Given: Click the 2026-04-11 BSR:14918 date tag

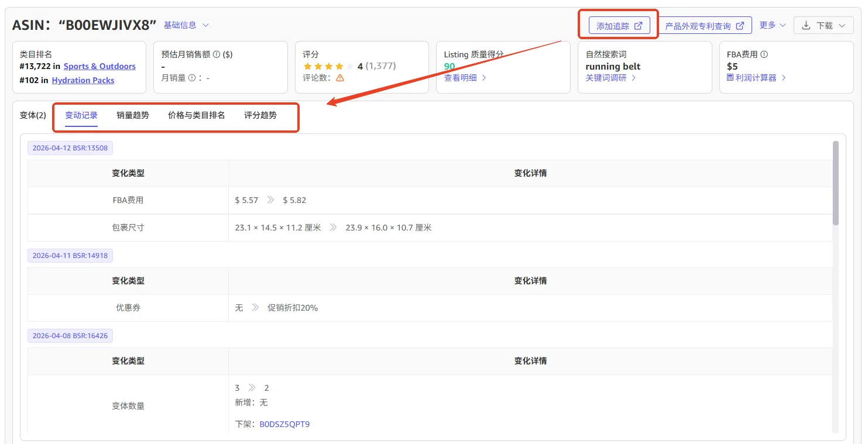Looking at the screenshot, I should click(x=70, y=256).
